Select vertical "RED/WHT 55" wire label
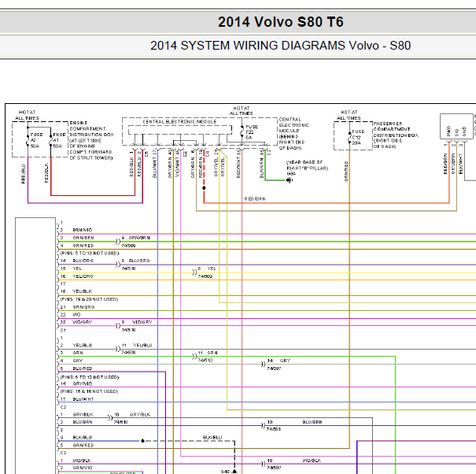The width and height of the screenshot is (476, 474). coord(238,163)
